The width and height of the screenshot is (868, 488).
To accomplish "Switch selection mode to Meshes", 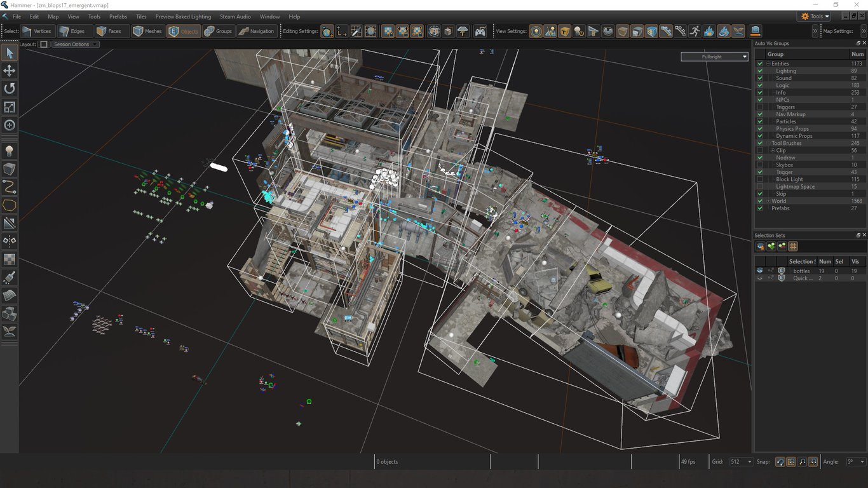I will pyautogui.click(x=147, y=31).
